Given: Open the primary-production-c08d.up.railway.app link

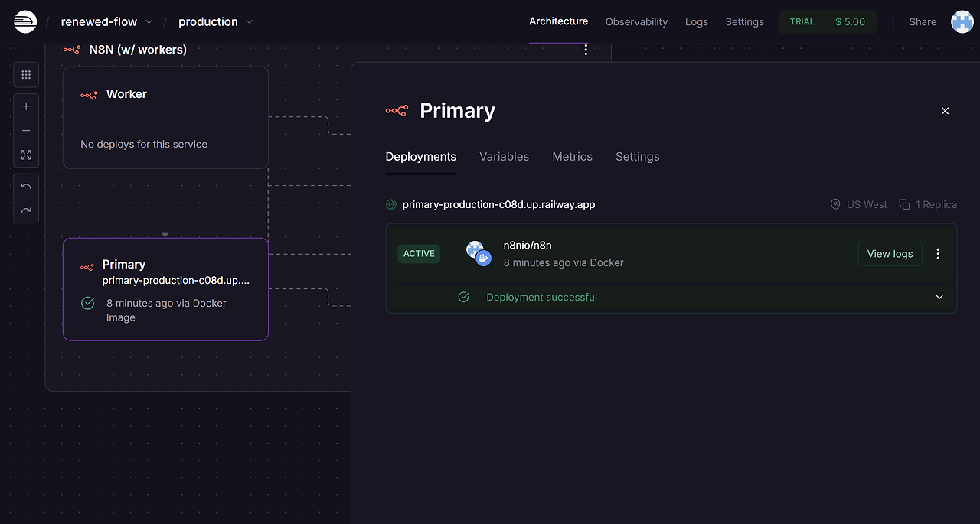Looking at the screenshot, I should pyautogui.click(x=498, y=204).
